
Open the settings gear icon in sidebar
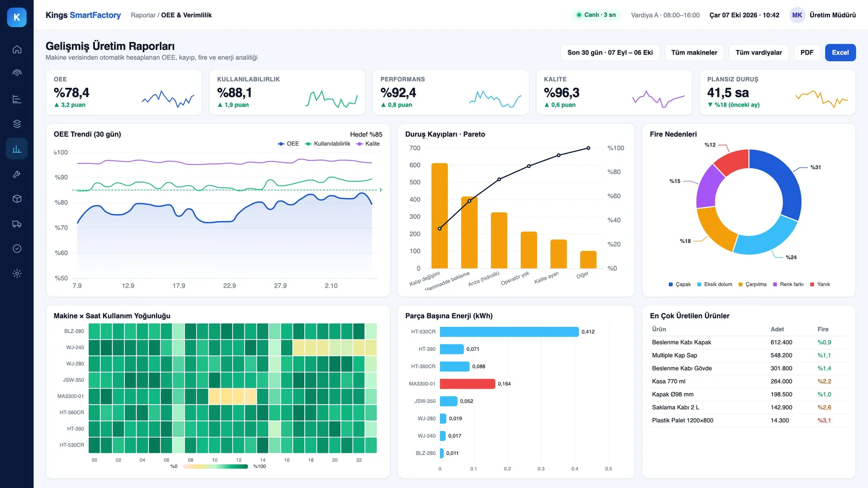17,273
